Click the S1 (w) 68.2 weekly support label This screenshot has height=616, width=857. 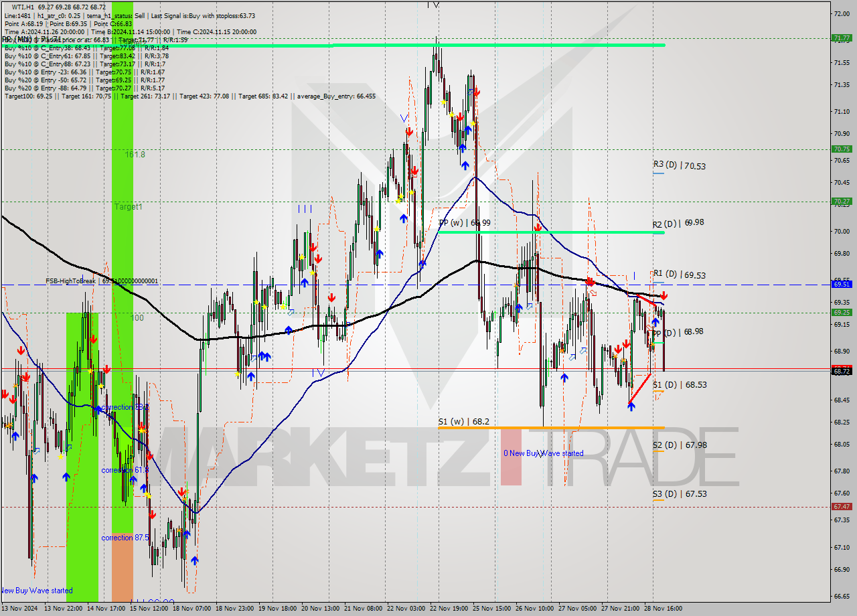coord(463,422)
